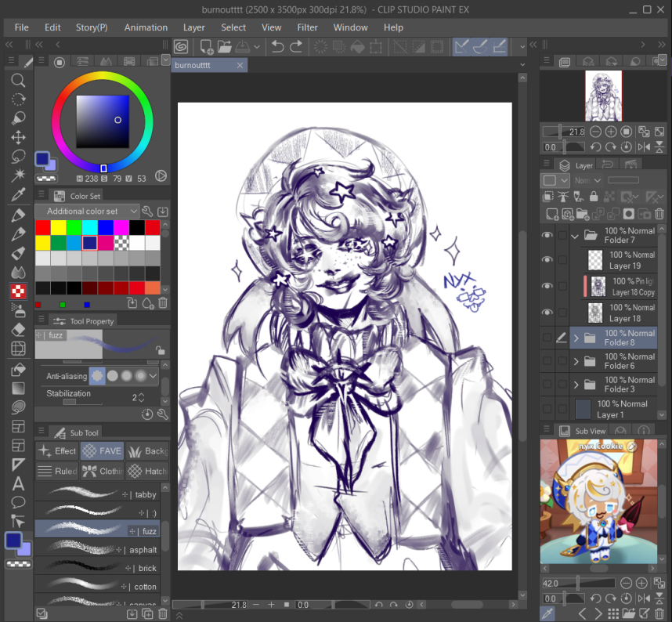Open Clip Studio launcher icon
The height and width of the screenshot is (622, 672).
coord(181,46)
